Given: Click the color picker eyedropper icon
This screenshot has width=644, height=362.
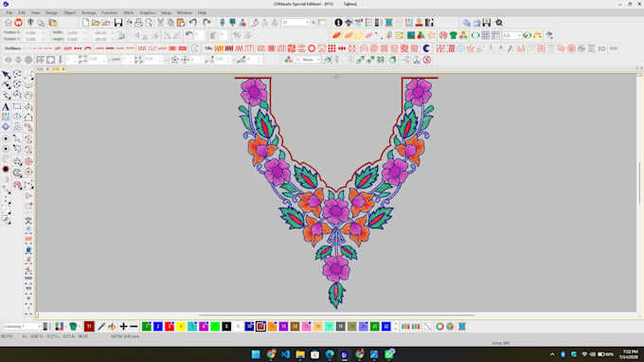Looking at the screenshot, I should tap(101, 326).
